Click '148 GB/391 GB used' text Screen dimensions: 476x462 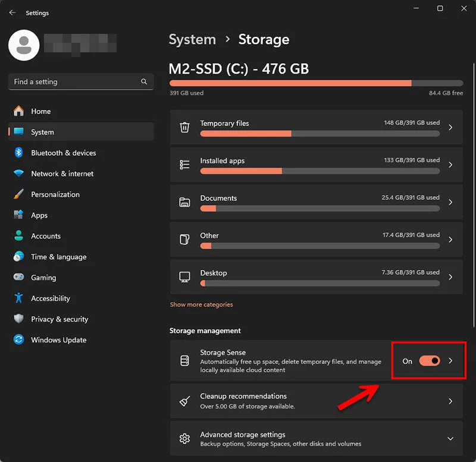[412, 122]
